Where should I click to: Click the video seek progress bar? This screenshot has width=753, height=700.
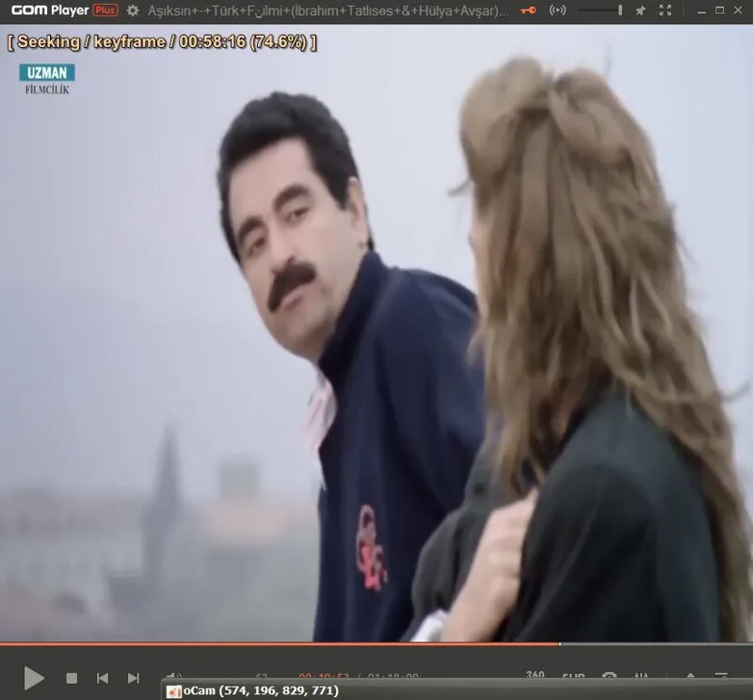coord(376,644)
